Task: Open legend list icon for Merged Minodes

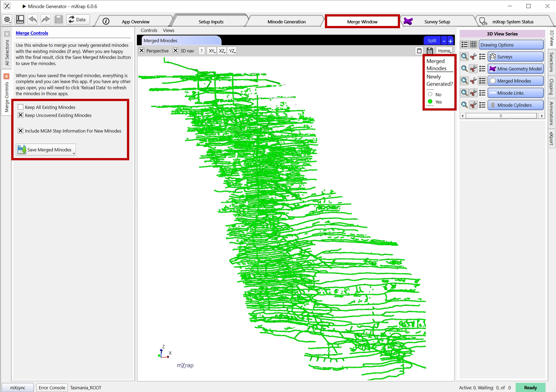Action: click(x=482, y=81)
